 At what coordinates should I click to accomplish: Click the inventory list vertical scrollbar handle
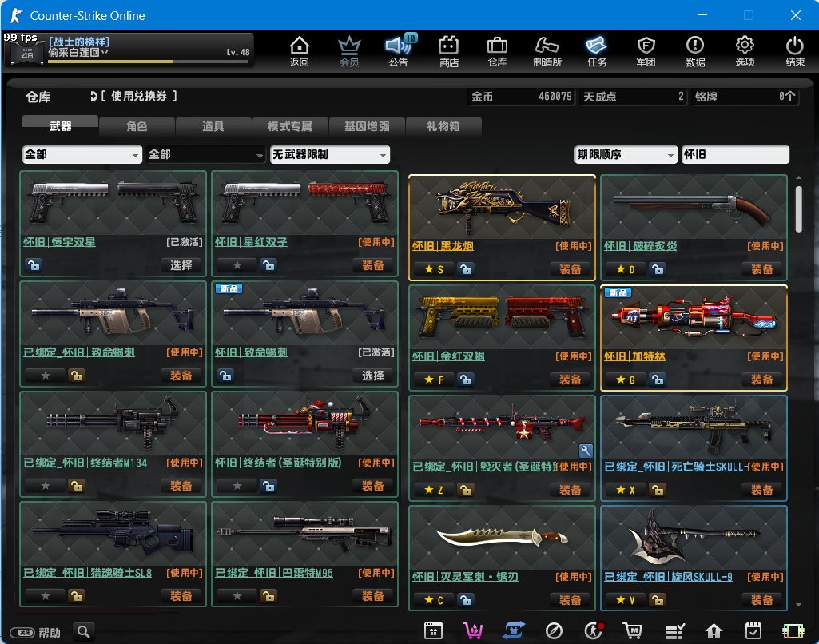[x=799, y=209]
